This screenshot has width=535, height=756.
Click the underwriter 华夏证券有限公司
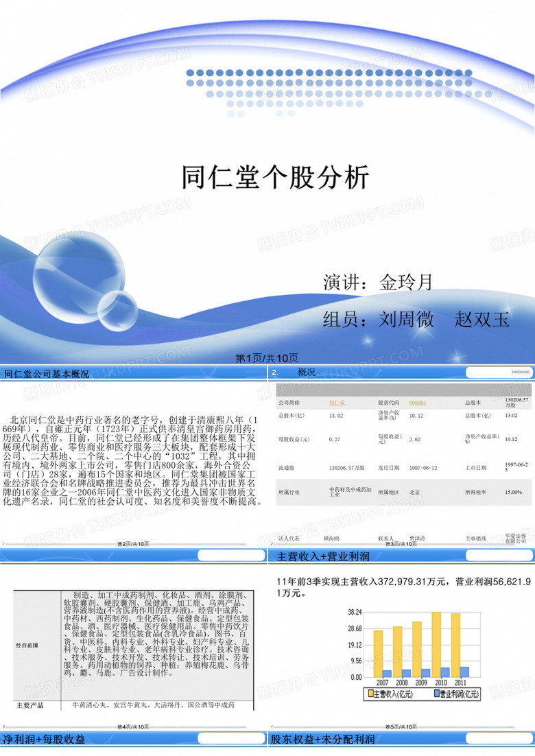click(516, 538)
